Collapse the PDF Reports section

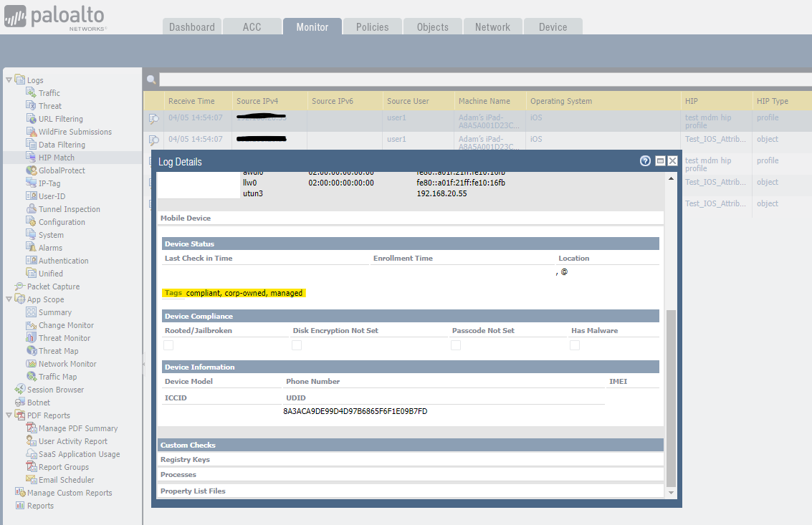click(x=7, y=415)
